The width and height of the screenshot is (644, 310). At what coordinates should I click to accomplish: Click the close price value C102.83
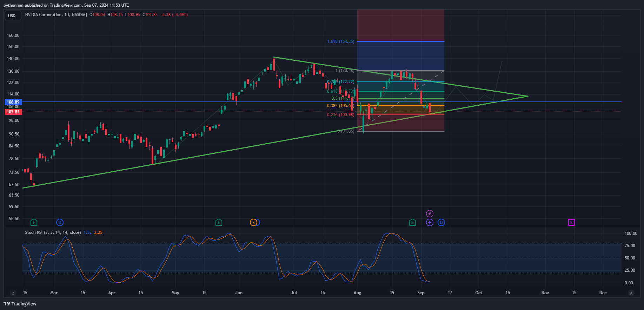[150, 15]
